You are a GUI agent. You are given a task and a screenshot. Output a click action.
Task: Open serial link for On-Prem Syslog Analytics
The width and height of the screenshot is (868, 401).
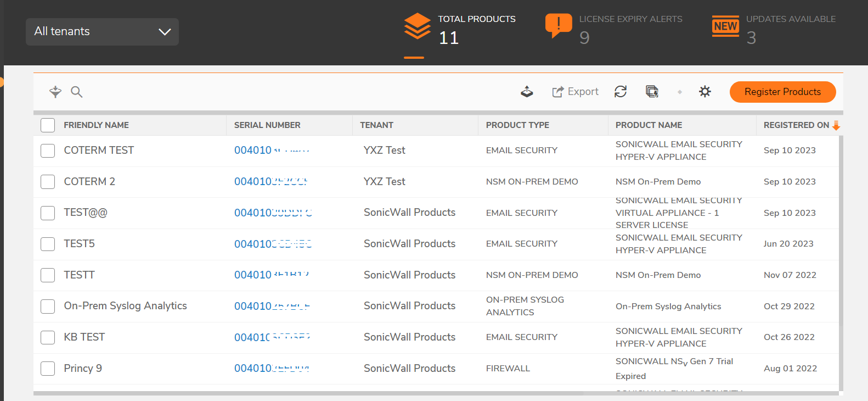(x=272, y=306)
